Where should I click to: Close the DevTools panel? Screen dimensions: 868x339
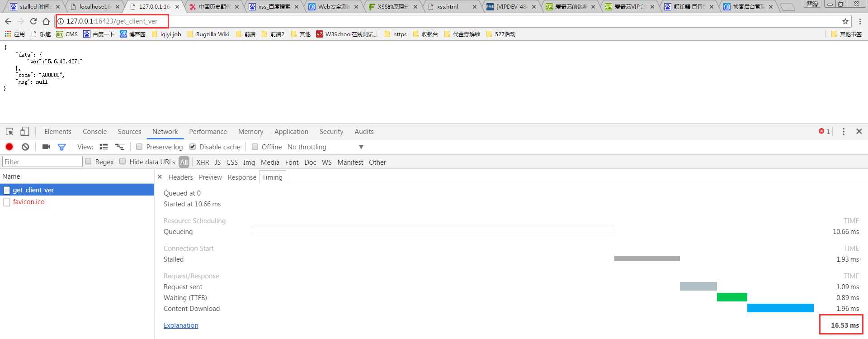point(859,131)
